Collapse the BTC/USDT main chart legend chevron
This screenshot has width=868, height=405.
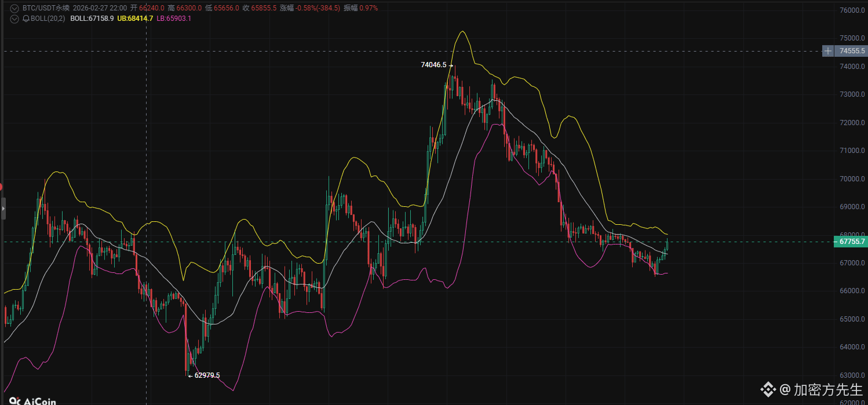[14, 8]
